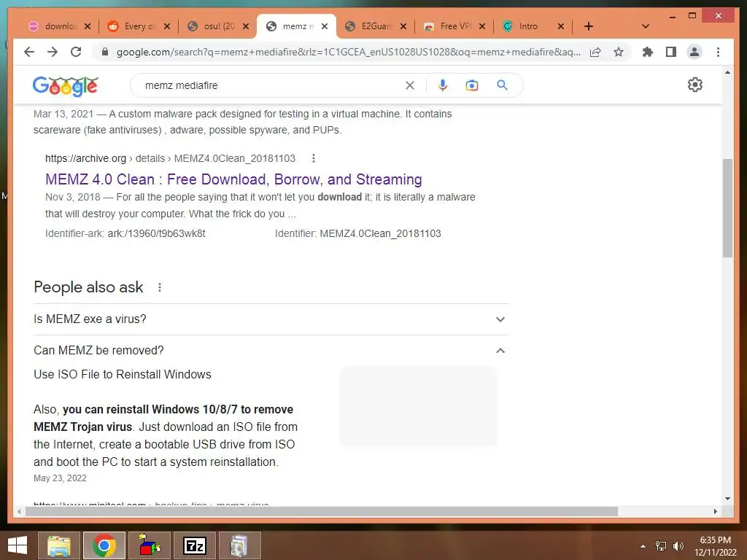
Task: Close the 'Free VP' tab
Action: point(482,26)
